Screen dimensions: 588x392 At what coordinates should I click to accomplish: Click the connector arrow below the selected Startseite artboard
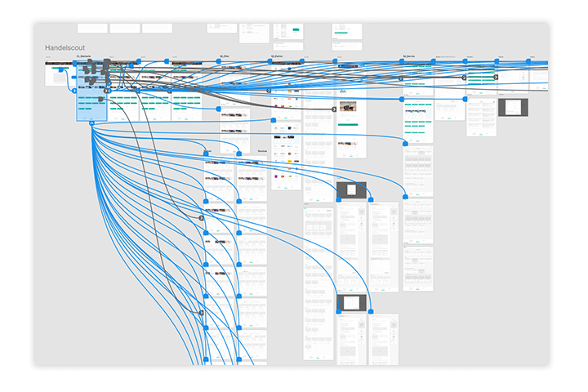point(91,123)
